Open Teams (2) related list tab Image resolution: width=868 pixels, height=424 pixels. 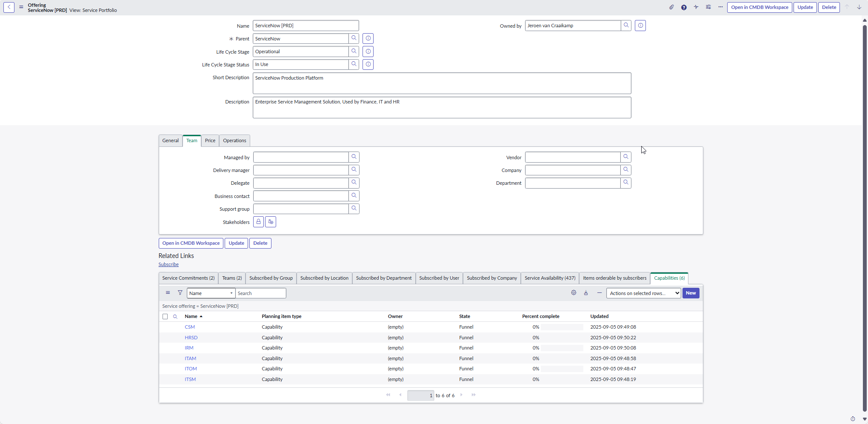coord(232,278)
